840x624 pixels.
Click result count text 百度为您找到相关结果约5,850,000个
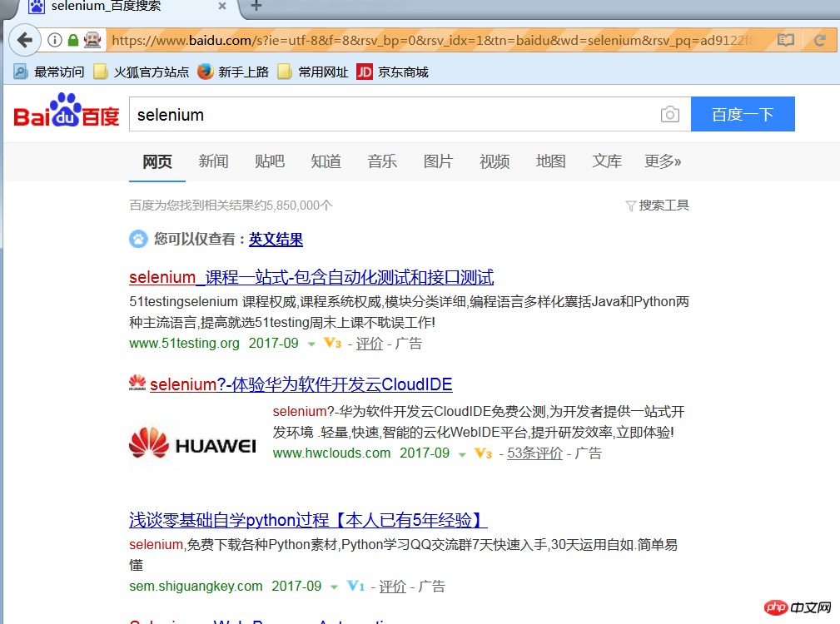click(x=231, y=206)
